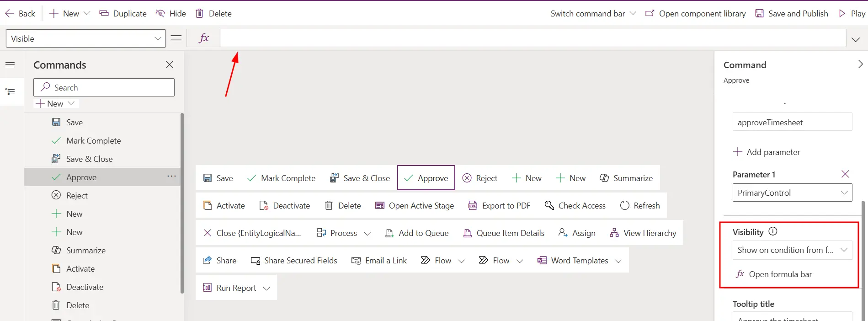This screenshot has height=321, width=868.
Task: Click Add to Queue icon
Action: (389, 233)
